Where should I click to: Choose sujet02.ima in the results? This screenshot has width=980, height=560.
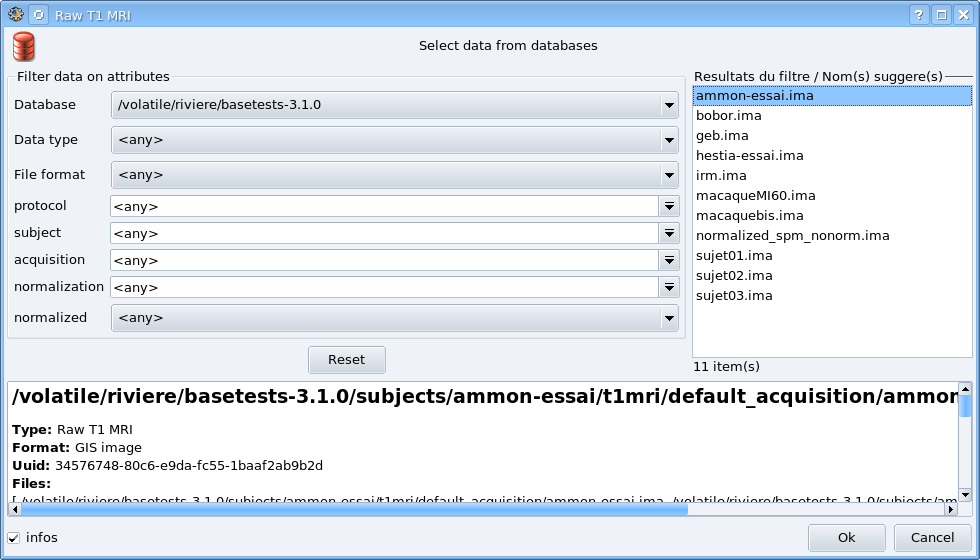click(x=734, y=276)
